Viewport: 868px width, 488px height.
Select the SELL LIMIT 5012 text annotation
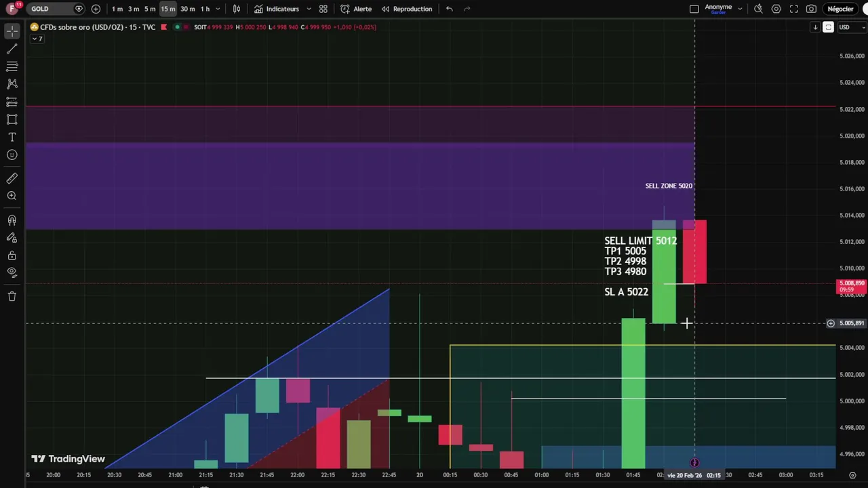(640, 241)
